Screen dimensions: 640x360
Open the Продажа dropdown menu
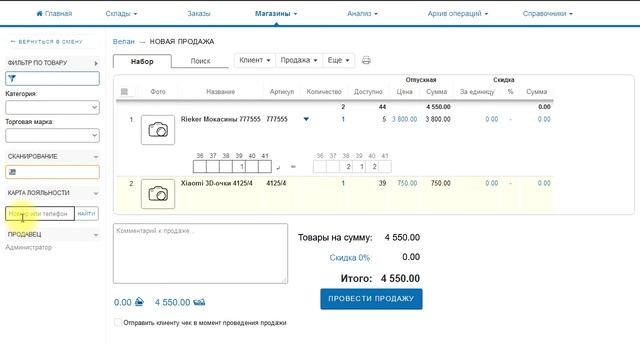tap(299, 60)
